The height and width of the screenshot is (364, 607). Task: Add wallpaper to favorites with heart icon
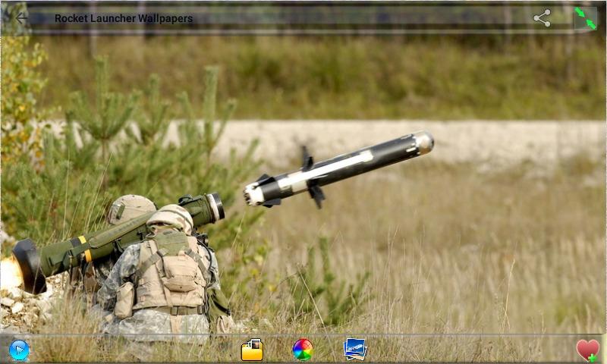point(587,350)
